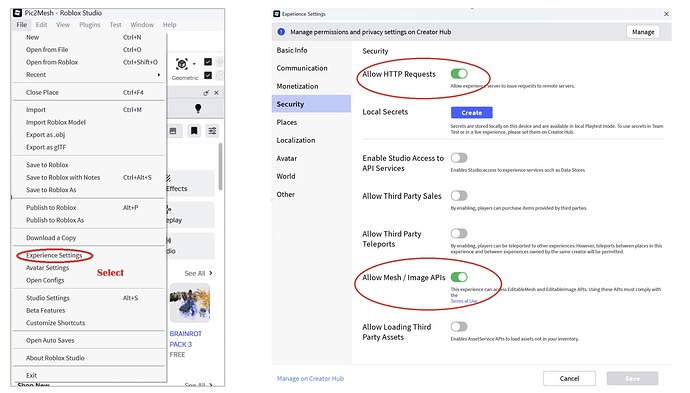Open the Test menu
Screen dimensions: 690x393
tap(115, 25)
